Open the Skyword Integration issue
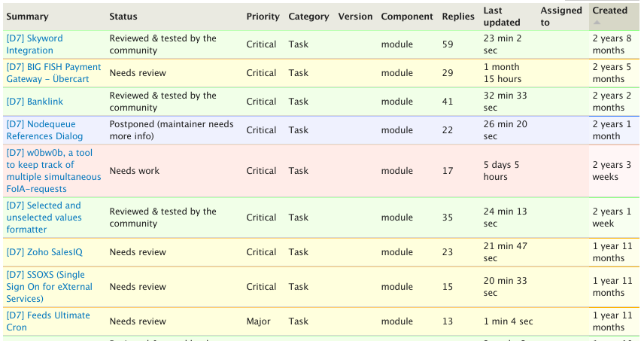 point(35,44)
